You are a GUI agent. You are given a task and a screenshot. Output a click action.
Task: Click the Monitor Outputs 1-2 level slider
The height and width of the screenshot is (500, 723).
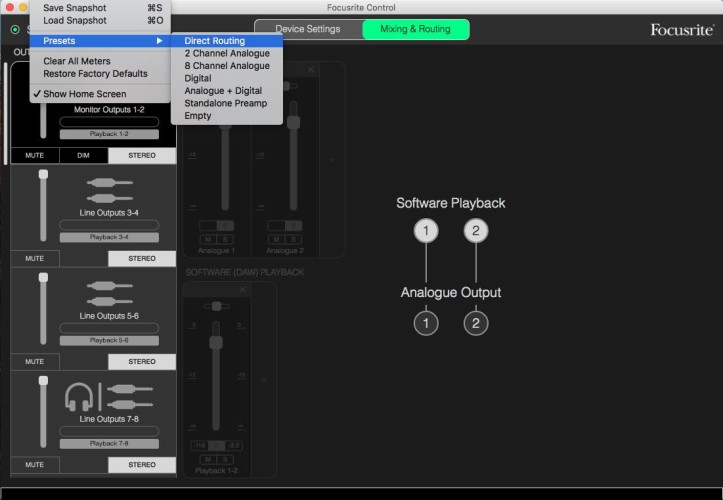pos(43,121)
